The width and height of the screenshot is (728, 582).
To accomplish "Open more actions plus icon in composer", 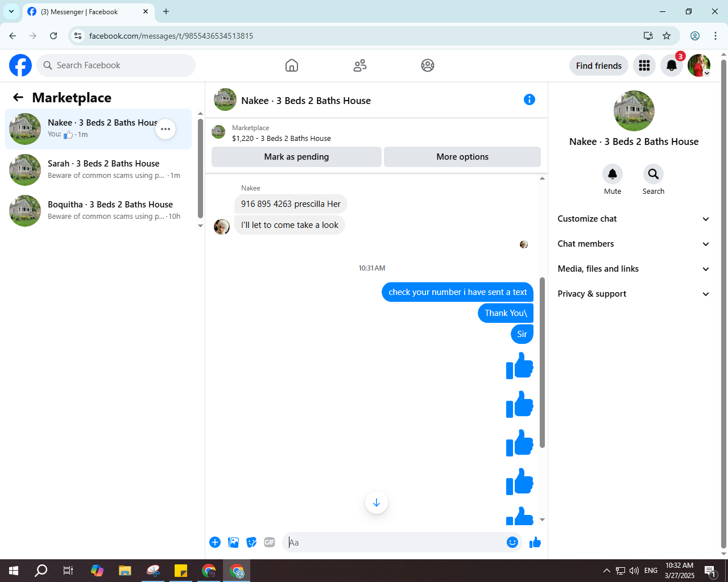I will [215, 542].
